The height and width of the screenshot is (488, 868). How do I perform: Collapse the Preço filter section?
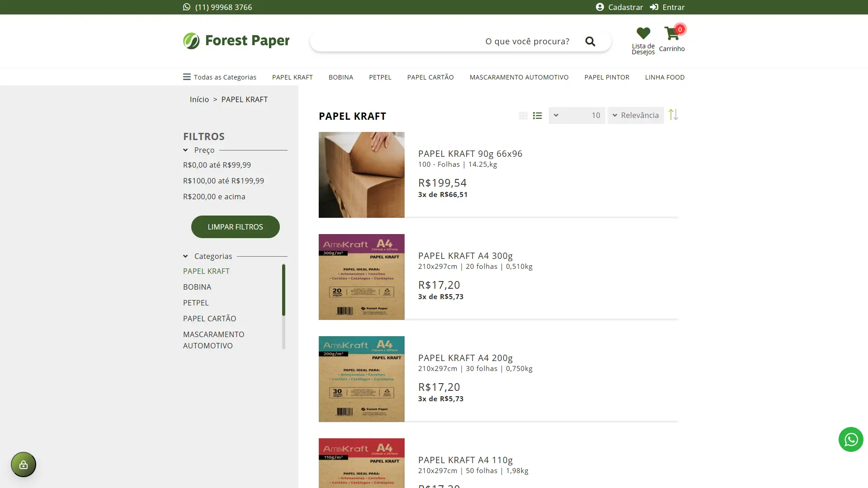tap(185, 150)
